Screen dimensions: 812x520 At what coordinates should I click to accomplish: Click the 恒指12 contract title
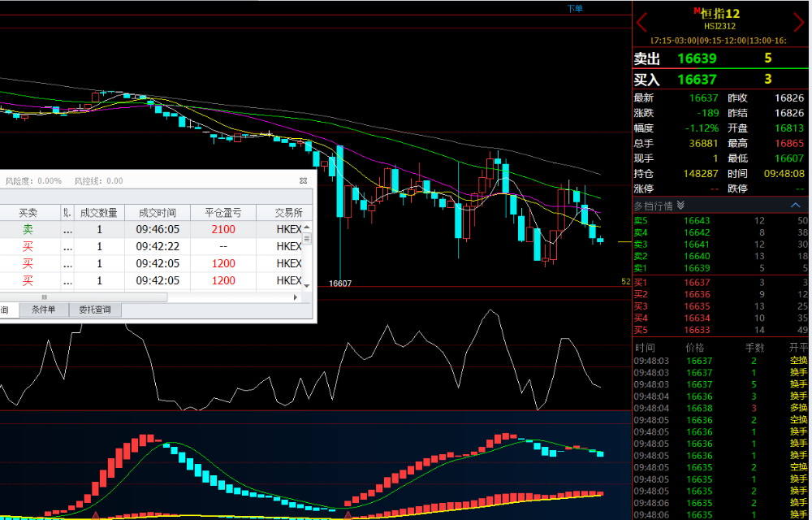click(720, 14)
